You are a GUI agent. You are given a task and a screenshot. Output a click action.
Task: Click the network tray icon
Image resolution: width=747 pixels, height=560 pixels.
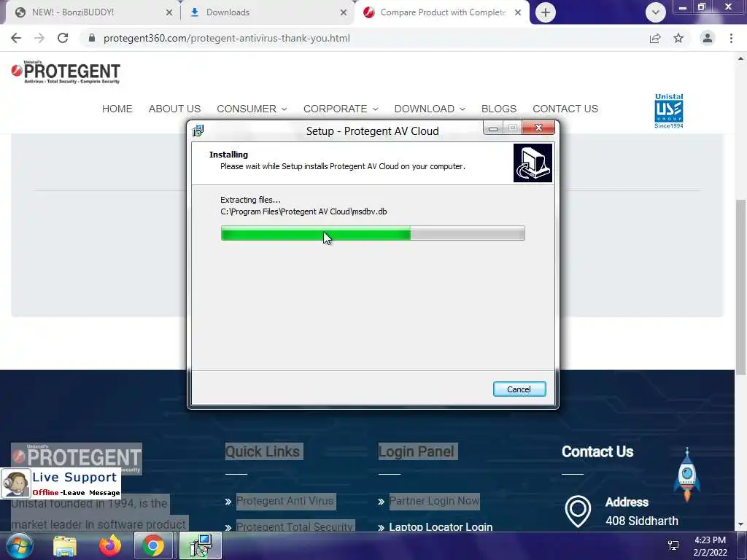click(x=673, y=545)
